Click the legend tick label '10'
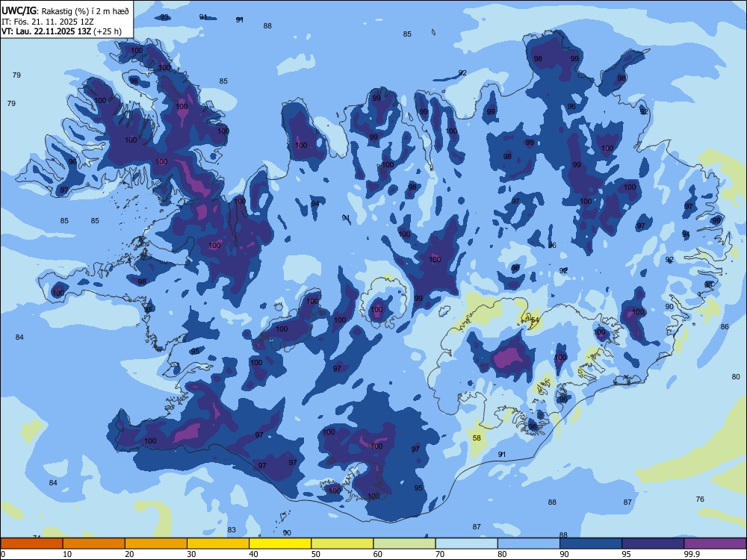The image size is (747, 560). click(67, 554)
